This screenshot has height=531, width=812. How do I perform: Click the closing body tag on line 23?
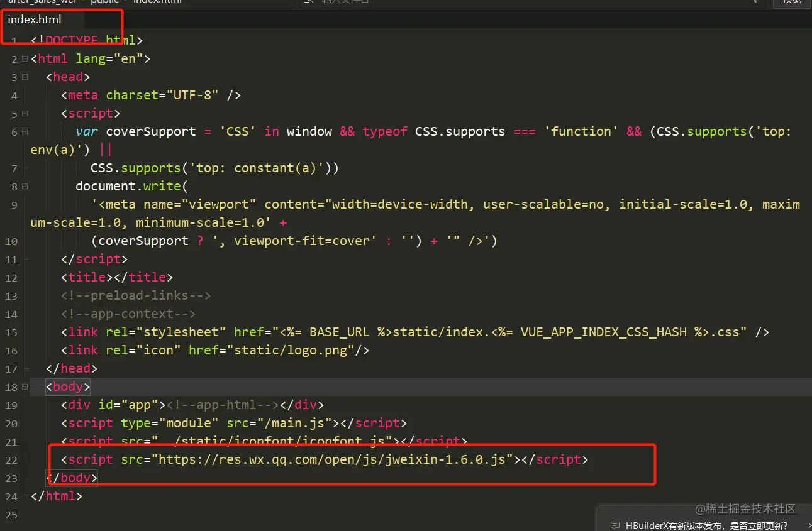pyautogui.click(x=72, y=478)
